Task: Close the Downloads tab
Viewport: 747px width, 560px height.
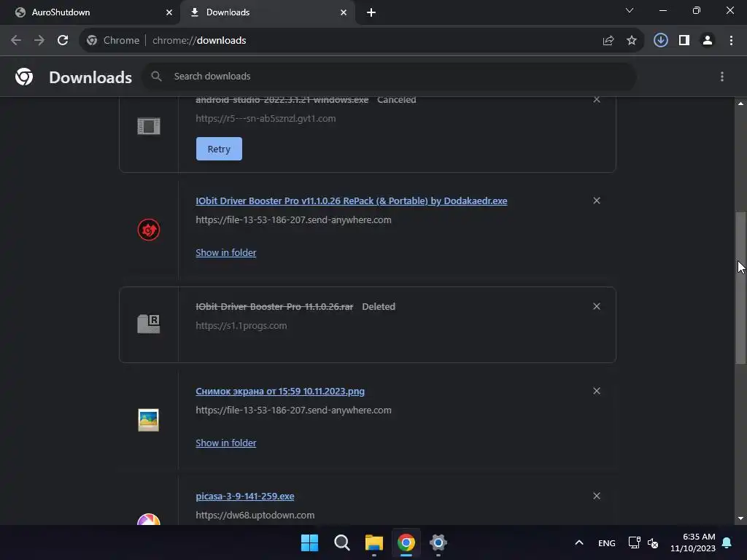Action: [344, 12]
